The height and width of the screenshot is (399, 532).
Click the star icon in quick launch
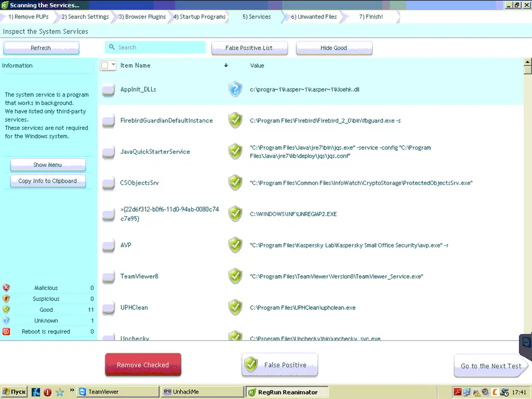60,392
